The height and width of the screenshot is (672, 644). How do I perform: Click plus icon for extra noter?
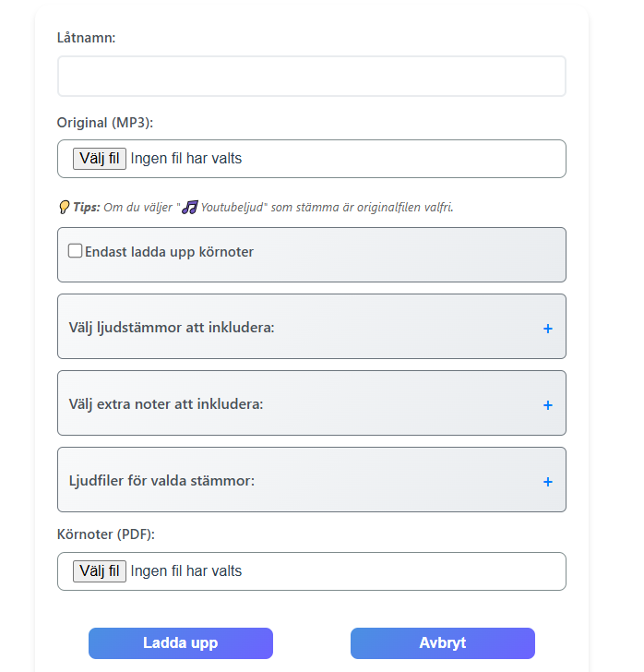click(547, 404)
